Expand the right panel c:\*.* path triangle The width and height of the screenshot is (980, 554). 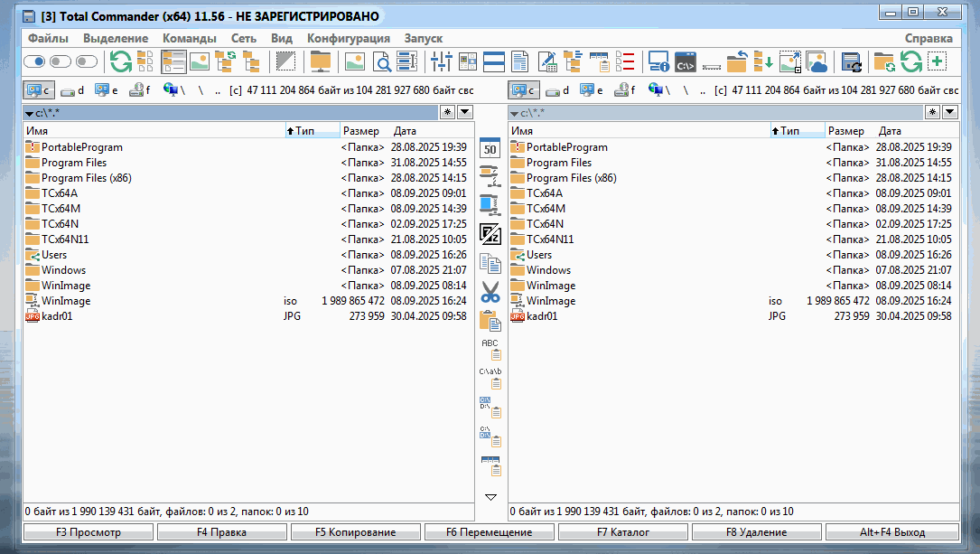[514, 113]
